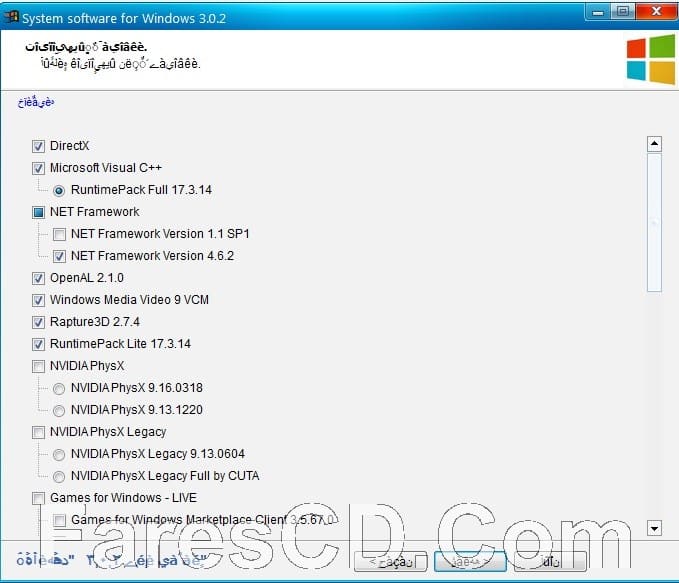This screenshot has width=679, height=583.
Task: Close the System software for Windows window
Action: (656, 12)
